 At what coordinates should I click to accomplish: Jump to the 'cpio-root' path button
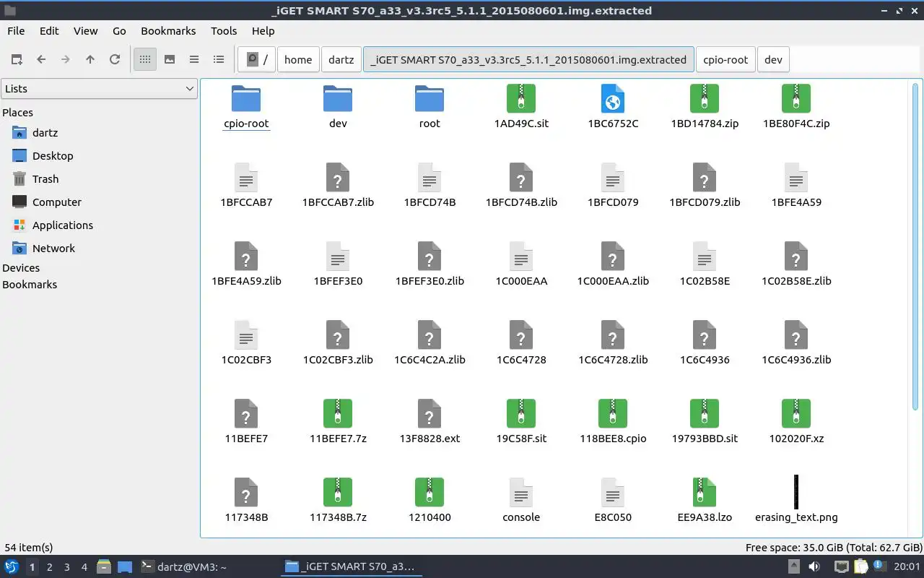(x=725, y=60)
